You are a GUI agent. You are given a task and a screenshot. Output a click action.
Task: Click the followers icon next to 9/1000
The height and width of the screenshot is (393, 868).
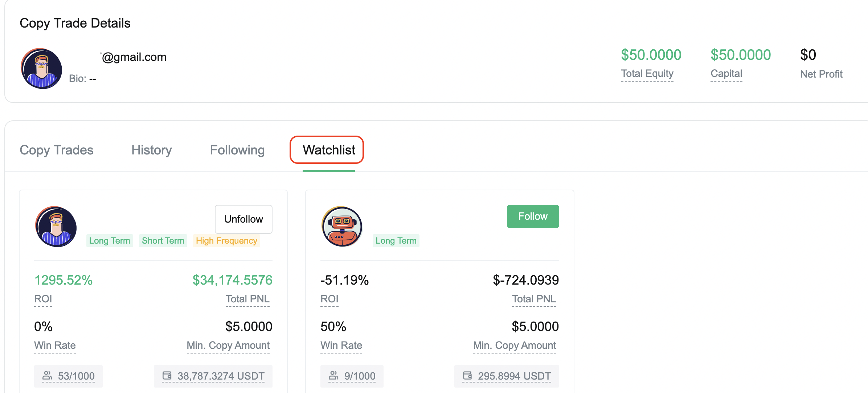pyautogui.click(x=333, y=376)
